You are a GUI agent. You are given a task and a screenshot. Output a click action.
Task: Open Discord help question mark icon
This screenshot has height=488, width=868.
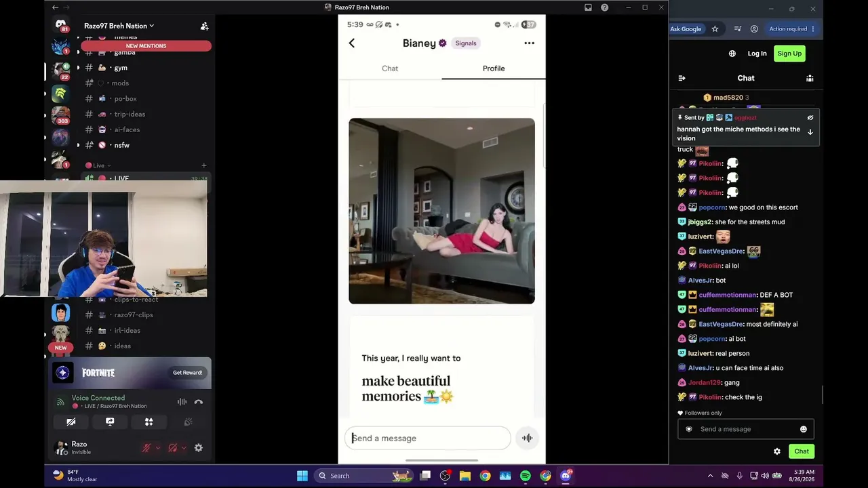605,7
